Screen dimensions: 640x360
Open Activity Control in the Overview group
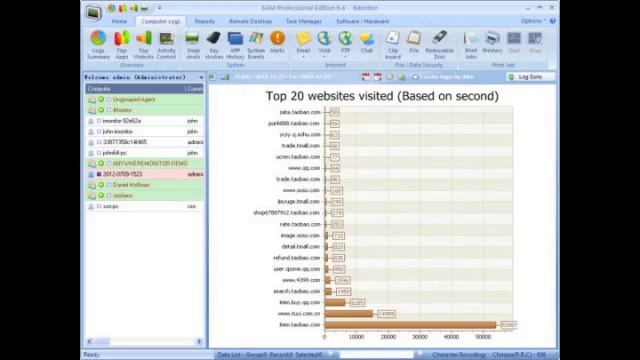[x=166, y=38]
